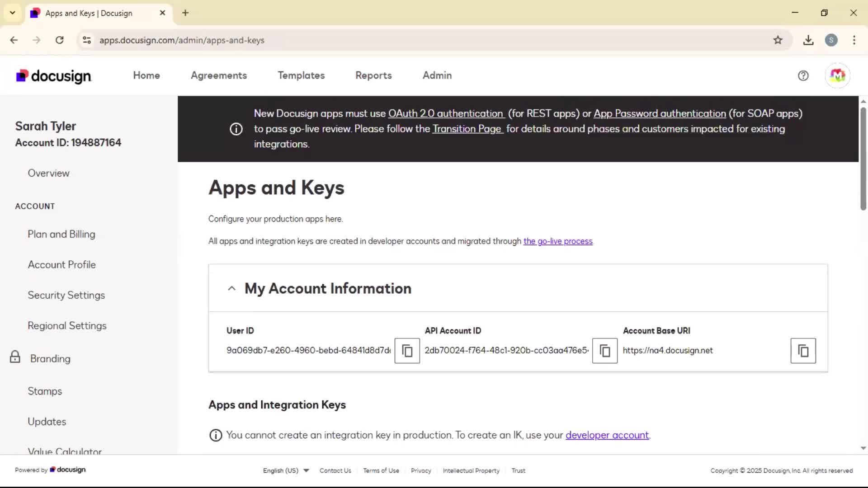
Task: Open Plan and Billing settings
Action: point(61,234)
